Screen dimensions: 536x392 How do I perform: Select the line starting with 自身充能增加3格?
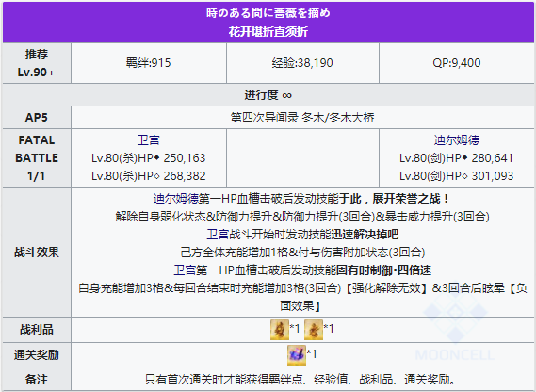(x=302, y=297)
